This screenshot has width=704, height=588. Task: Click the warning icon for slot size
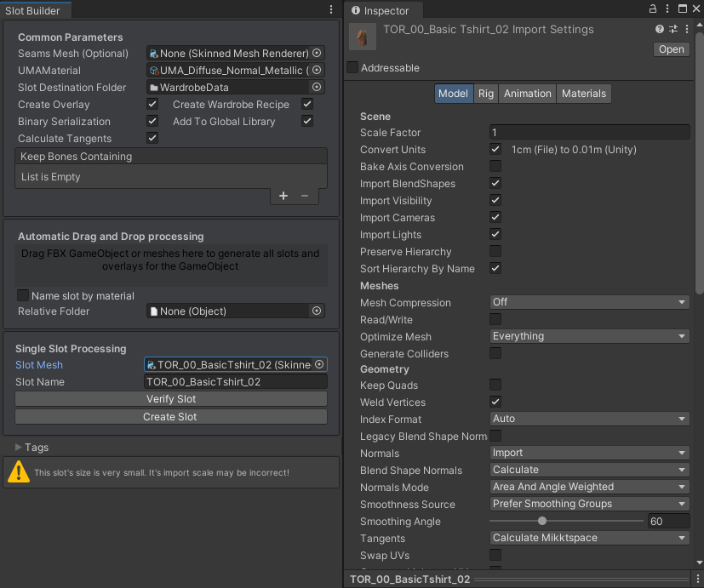(19, 471)
